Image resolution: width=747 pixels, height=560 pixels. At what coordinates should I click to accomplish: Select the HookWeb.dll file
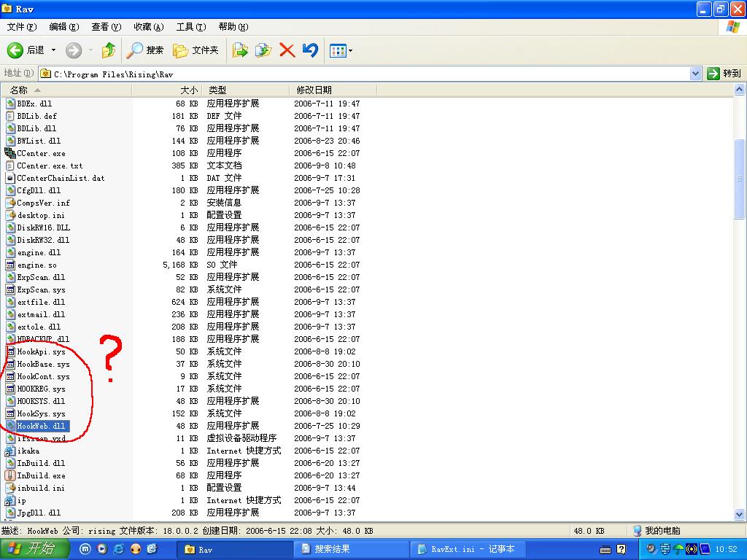tap(41, 426)
